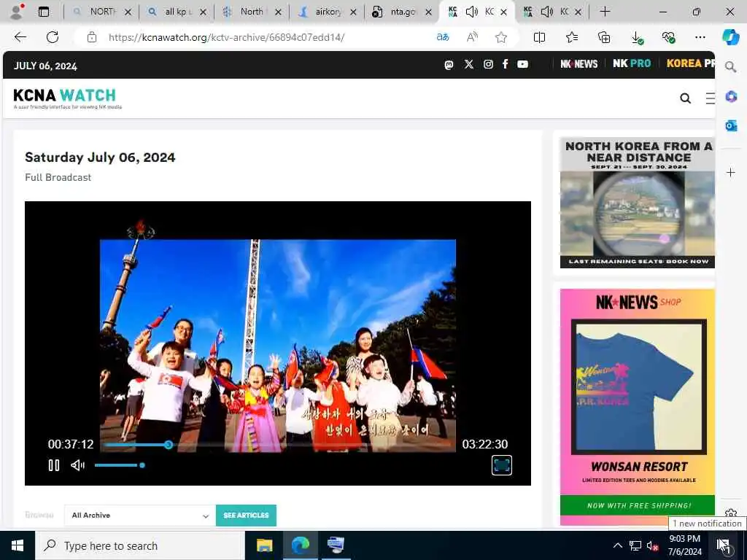Image resolution: width=747 pixels, height=560 pixels.
Task: Seek along the video progress bar
Action: point(279,445)
